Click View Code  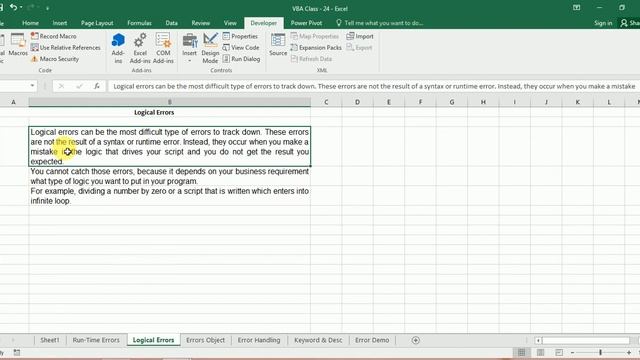(x=241, y=48)
